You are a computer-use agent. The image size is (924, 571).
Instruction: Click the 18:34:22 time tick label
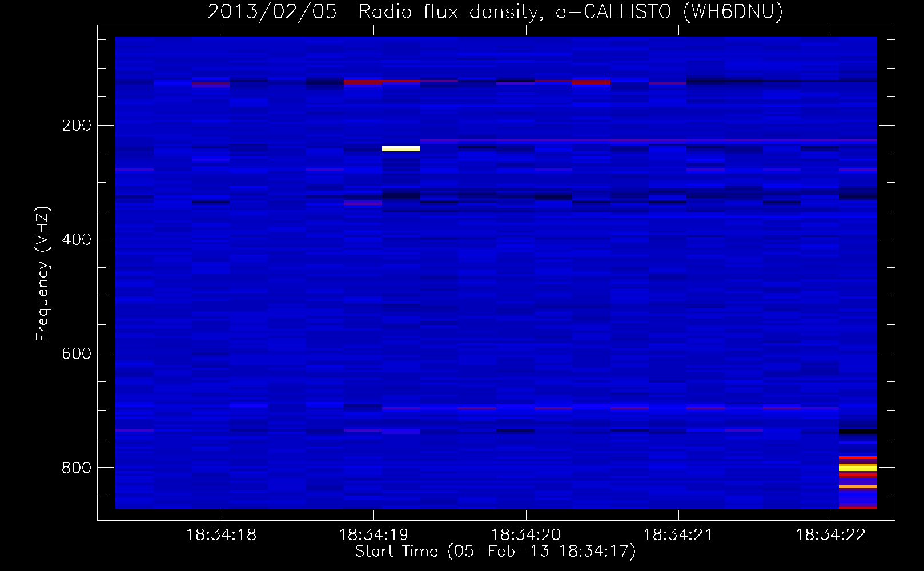[x=831, y=535]
